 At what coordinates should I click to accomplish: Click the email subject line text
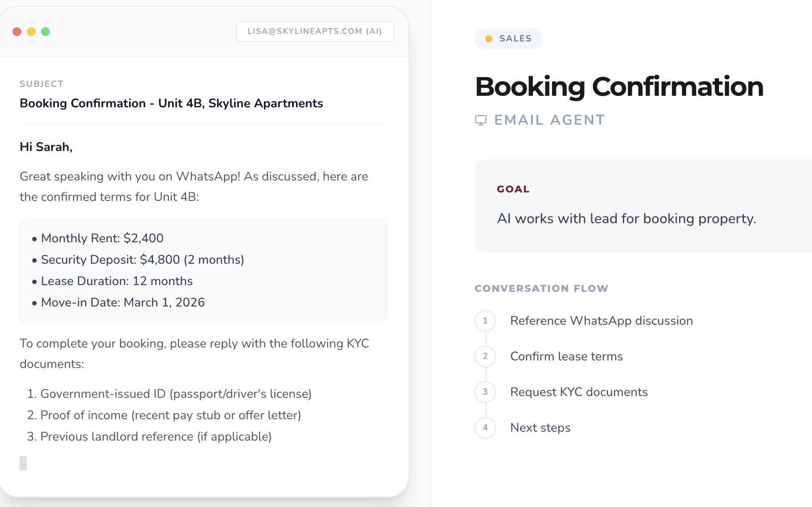click(171, 103)
